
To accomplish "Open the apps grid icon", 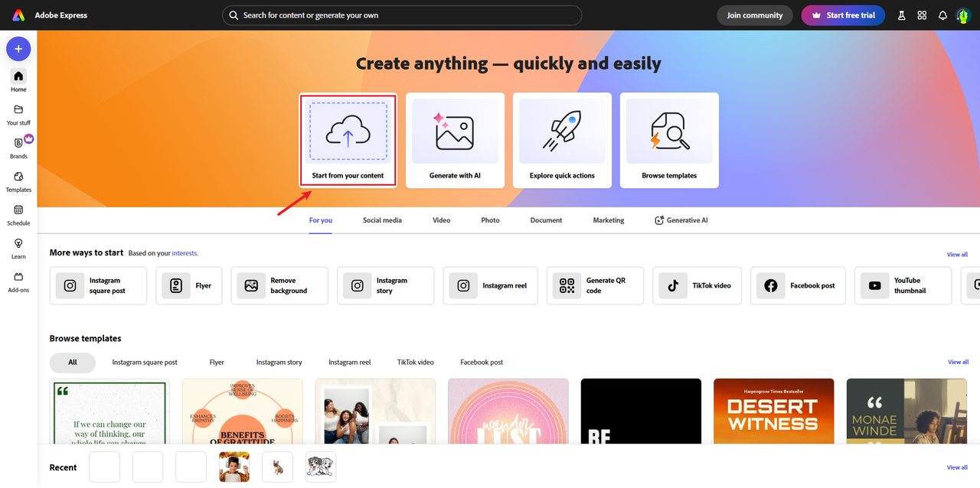I will (x=922, y=15).
